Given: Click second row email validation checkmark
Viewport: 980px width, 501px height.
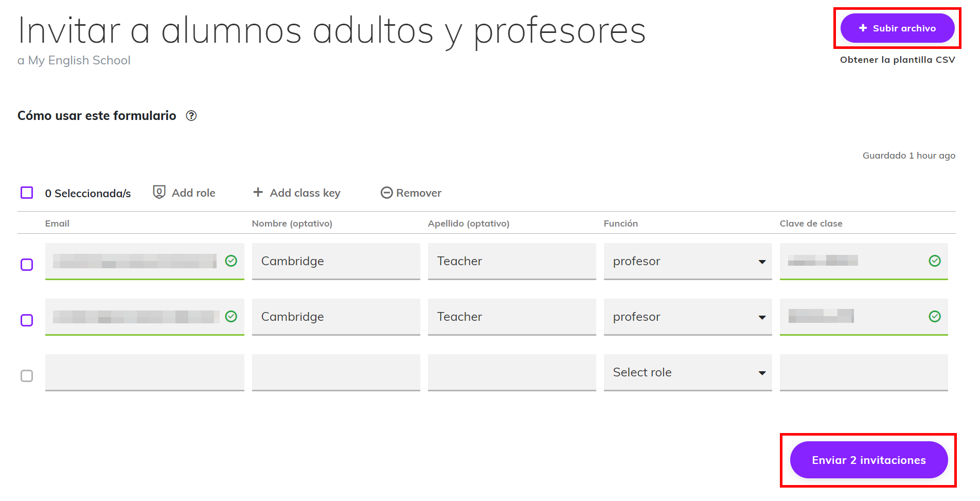Looking at the screenshot, I should click(231, 317).
